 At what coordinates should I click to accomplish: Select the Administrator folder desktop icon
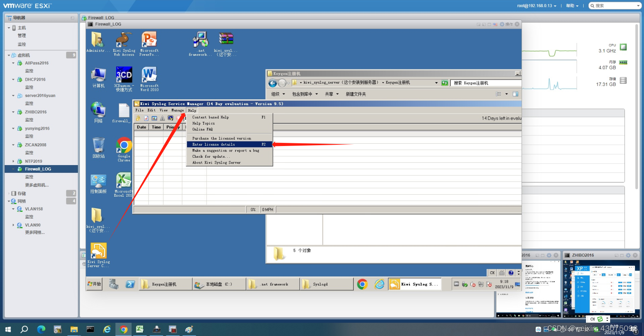click(98, 42)
